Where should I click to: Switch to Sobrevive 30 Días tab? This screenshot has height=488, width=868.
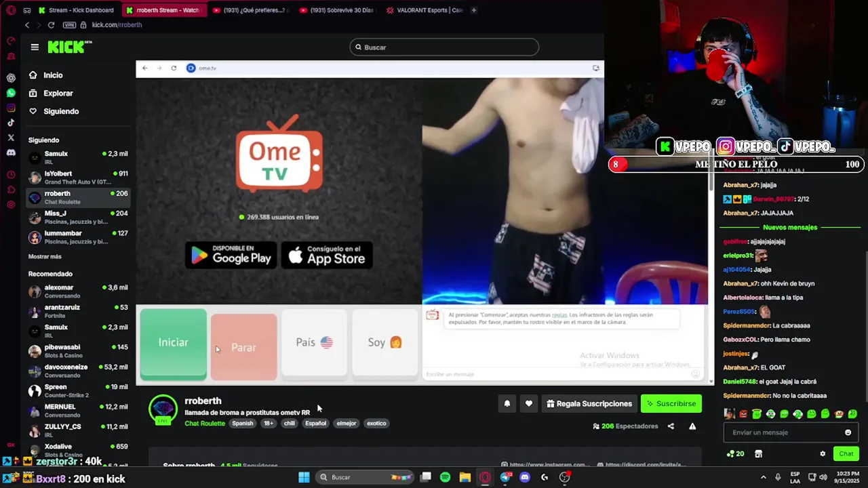pos(336,10)
